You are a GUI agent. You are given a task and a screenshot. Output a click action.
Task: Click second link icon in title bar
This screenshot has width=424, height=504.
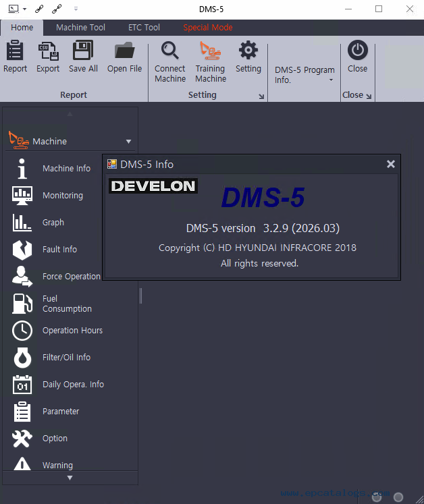click(57, 9)
